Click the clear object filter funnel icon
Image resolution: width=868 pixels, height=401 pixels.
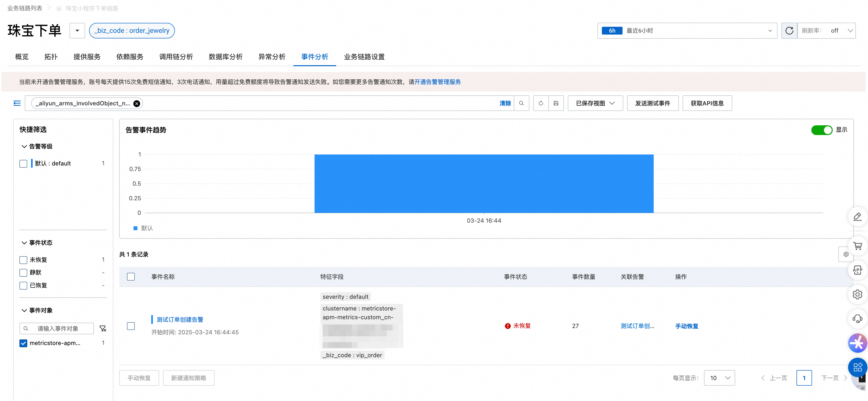point(103,328)
